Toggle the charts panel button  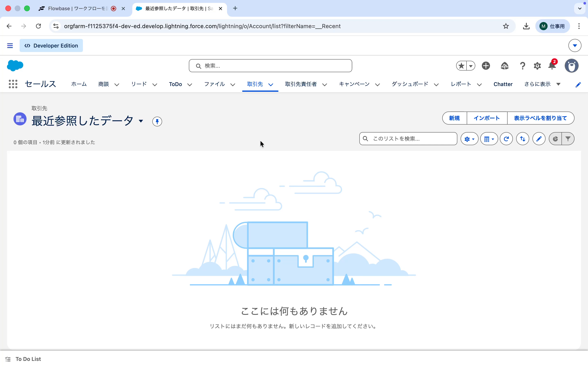tap(555, 139)
